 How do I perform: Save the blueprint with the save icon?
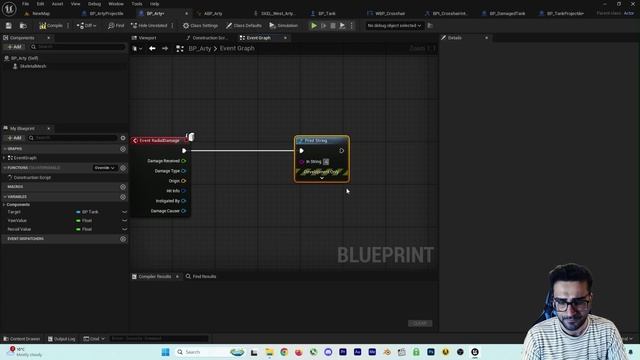(x=9, y=26)
